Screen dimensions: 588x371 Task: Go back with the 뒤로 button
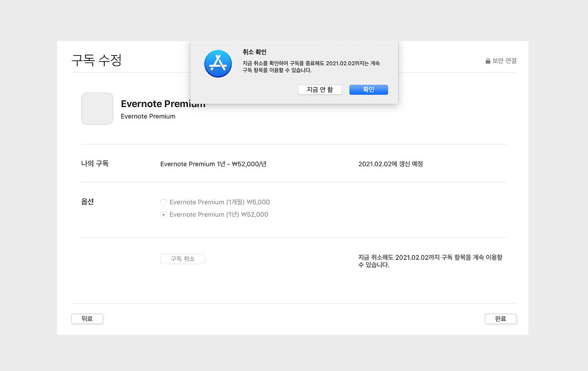click(87, 319)
